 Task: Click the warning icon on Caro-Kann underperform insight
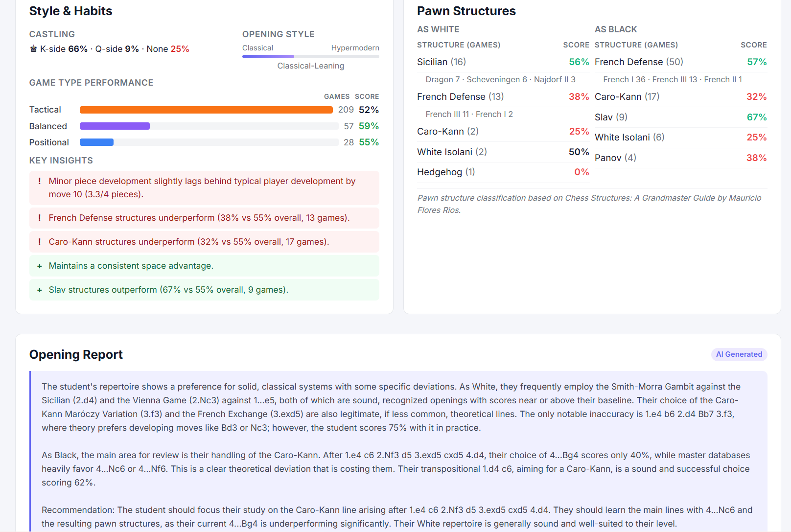click(40, 242)
